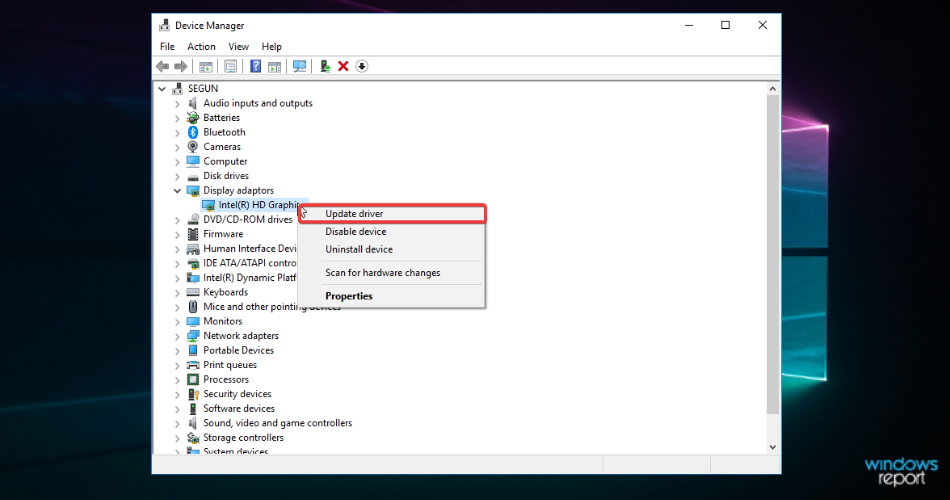The width and height of the screenshot is (950, 500).
Task: Expand the Sound, video and game controllers category
Action: [x=177, y=424]
